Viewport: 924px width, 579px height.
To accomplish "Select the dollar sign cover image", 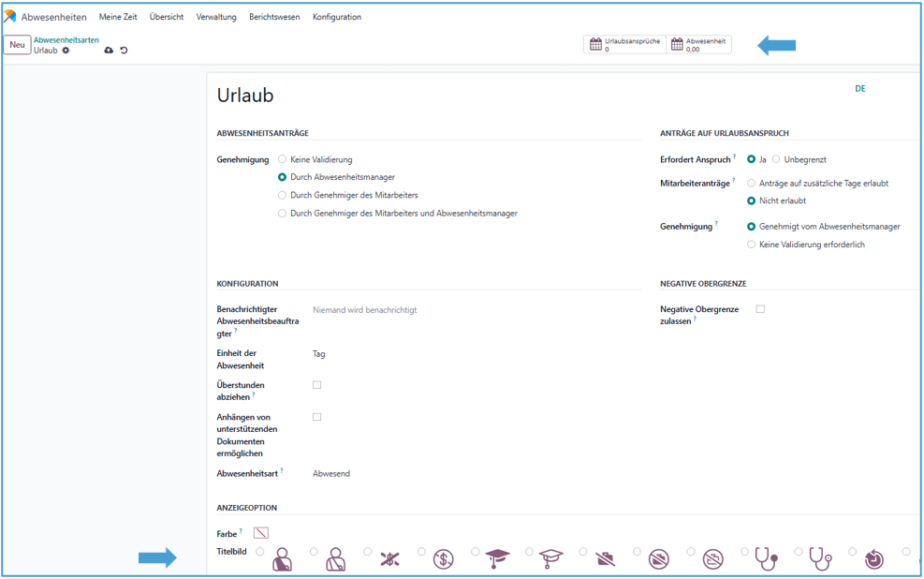I will point(444,559).
